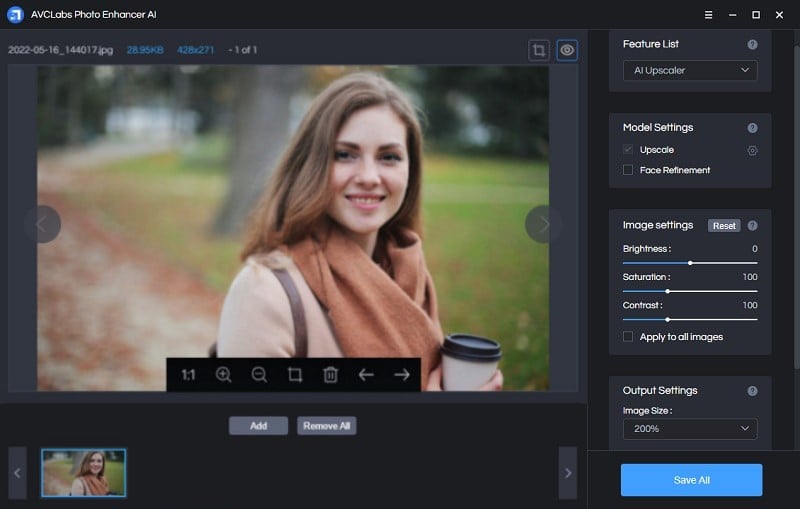Check Apply to all images
Viewport: 800px width, 509px height.
point(628,337)
